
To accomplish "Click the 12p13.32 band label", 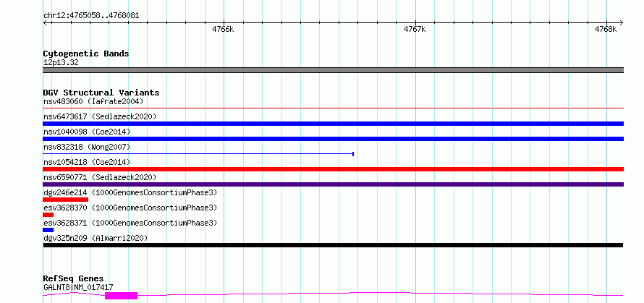I will [x=61, y=63].
